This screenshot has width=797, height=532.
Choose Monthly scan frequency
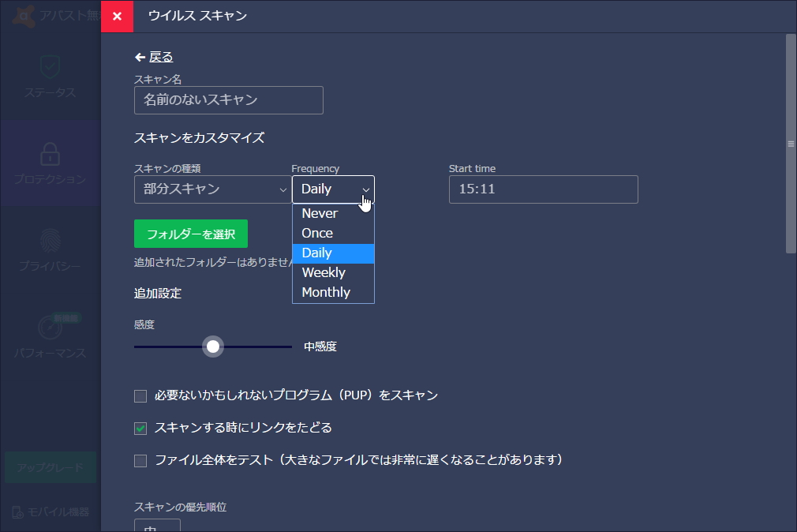(325, 292)
